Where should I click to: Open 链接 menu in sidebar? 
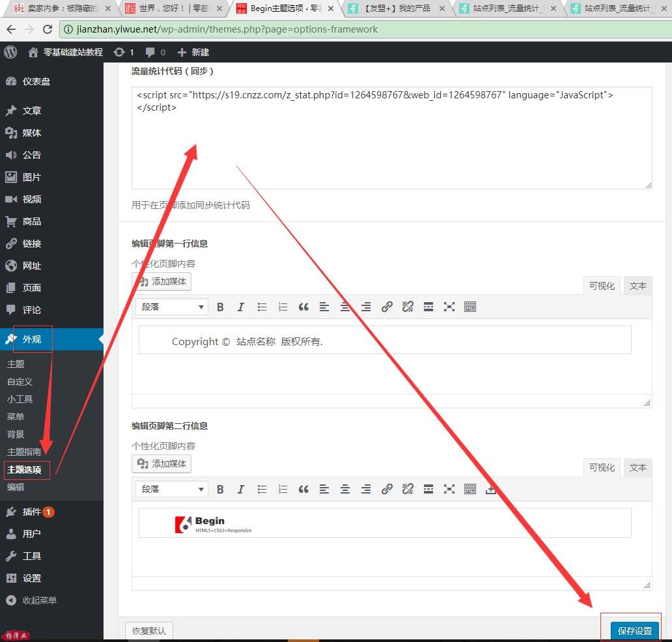pyautogui.click(x=51, y=244)
